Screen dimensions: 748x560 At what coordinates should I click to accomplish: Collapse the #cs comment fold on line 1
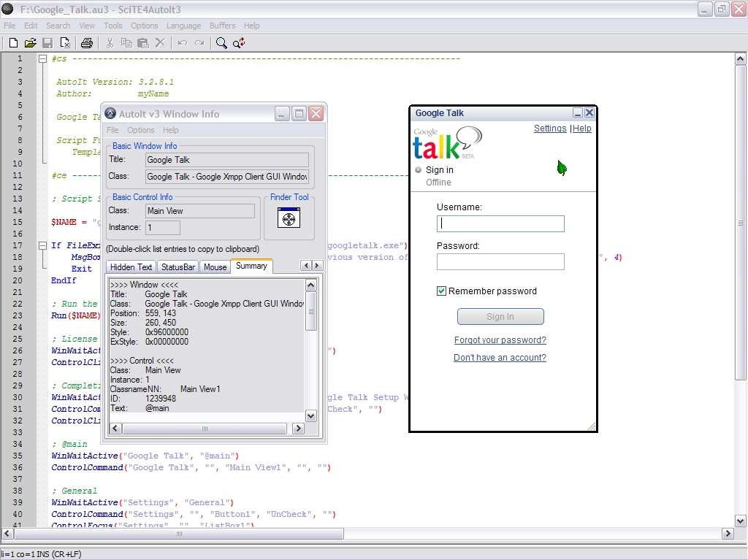coord(42,58)
